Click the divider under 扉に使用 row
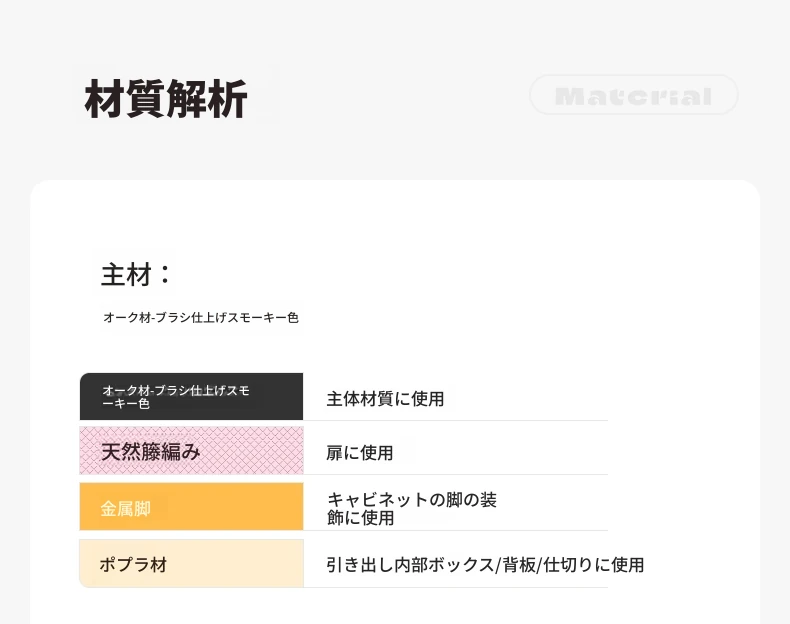The image size is (790, 624). (x=455, y=474)
